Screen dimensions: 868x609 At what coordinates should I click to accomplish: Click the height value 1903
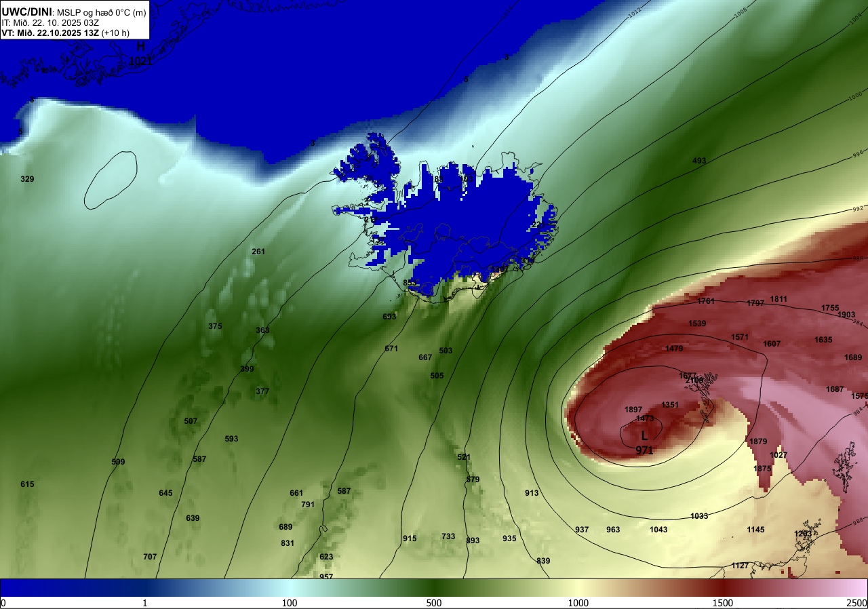click(x=846, y=315)
